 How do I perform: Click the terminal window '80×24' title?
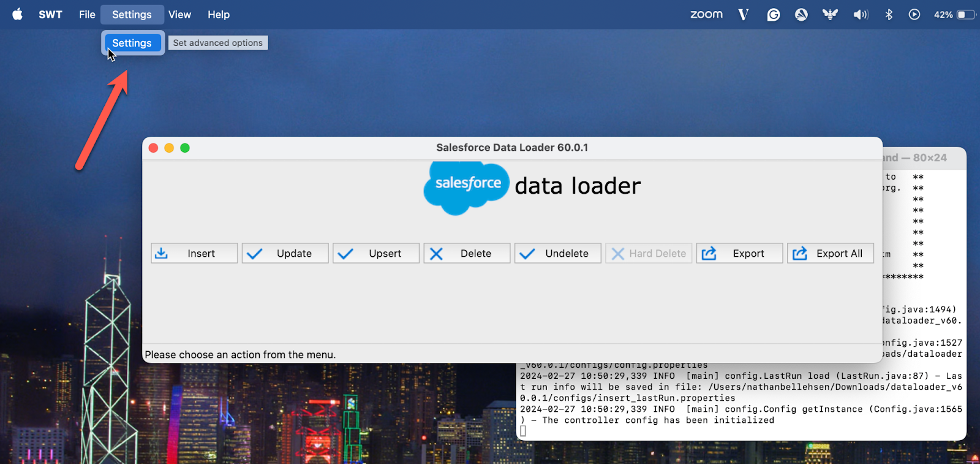930,158
